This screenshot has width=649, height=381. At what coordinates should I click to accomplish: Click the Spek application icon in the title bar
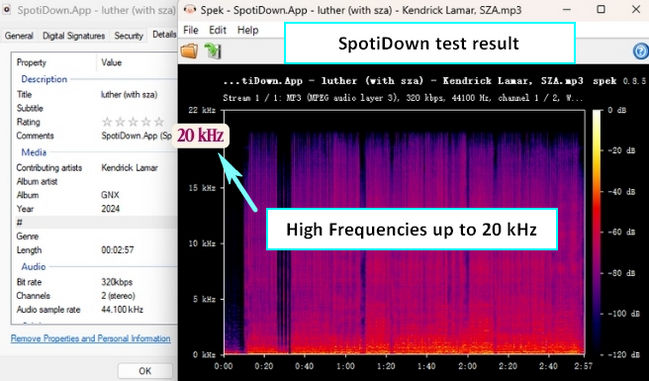click(190, 10)
